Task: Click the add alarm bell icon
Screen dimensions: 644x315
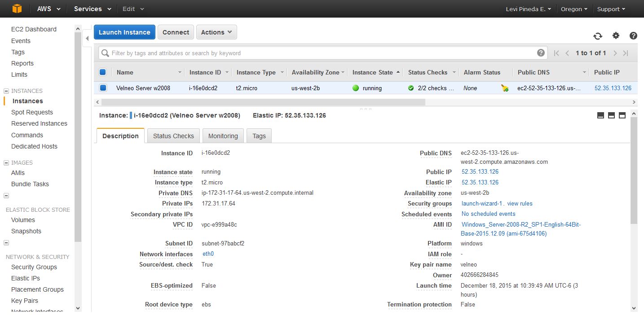Action: click(x=505, y=88)
